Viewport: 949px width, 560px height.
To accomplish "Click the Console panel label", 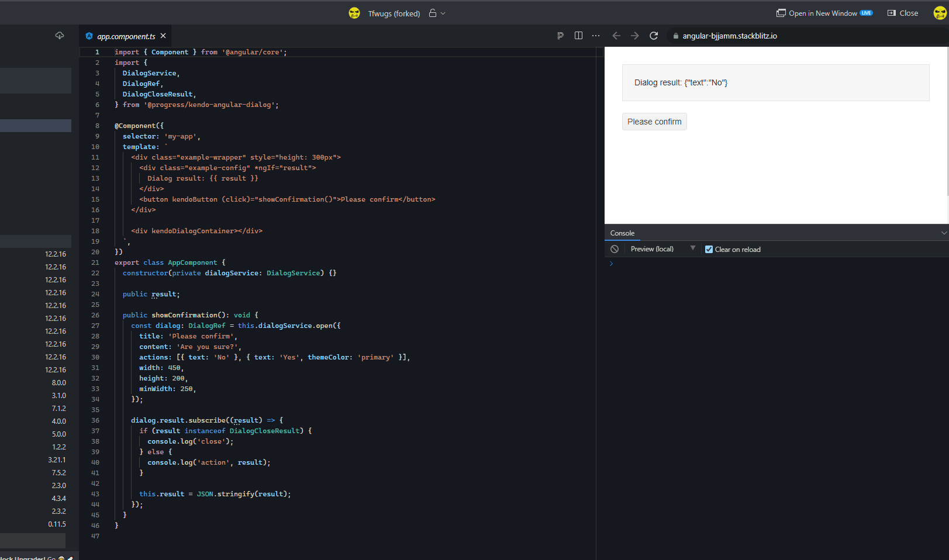I will tap(622, 233).
